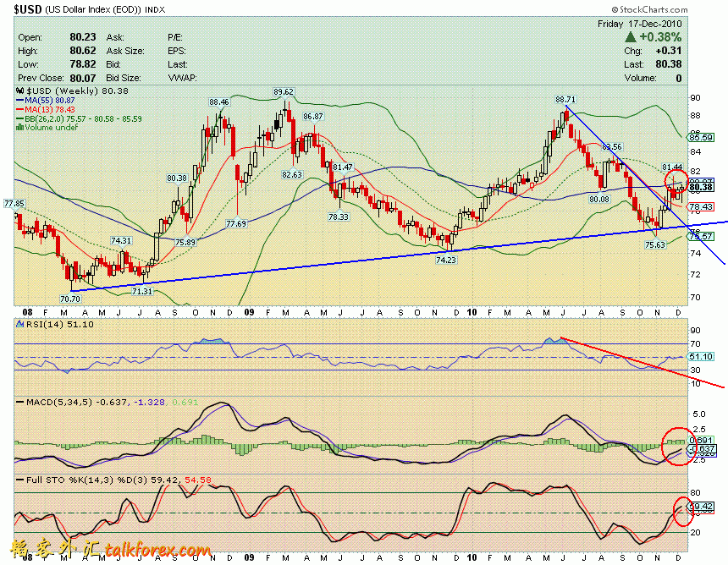This screenshot has width=728, height=565.
Task: Open the StockCharts.com copyright link
Action: point(649,9)
